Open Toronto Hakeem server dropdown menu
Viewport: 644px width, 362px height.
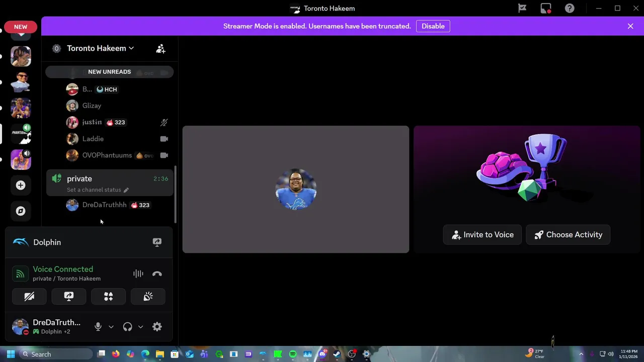coord(101,48)
